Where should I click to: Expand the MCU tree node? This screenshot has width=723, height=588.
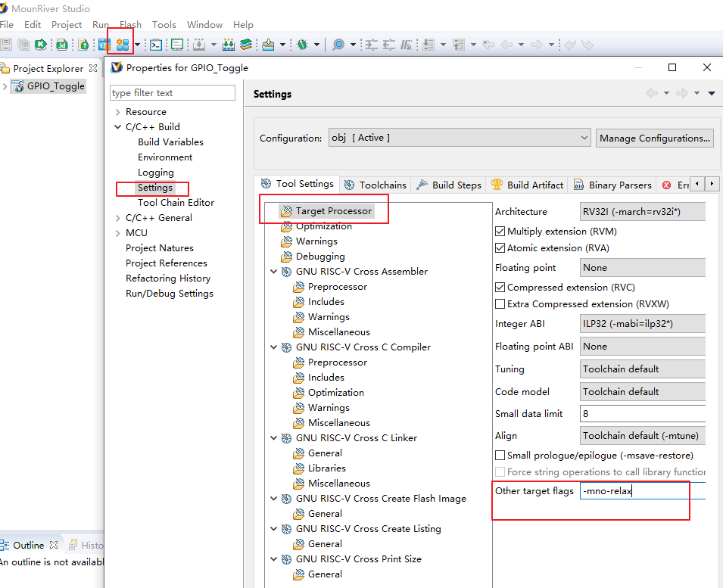[117, 233]
